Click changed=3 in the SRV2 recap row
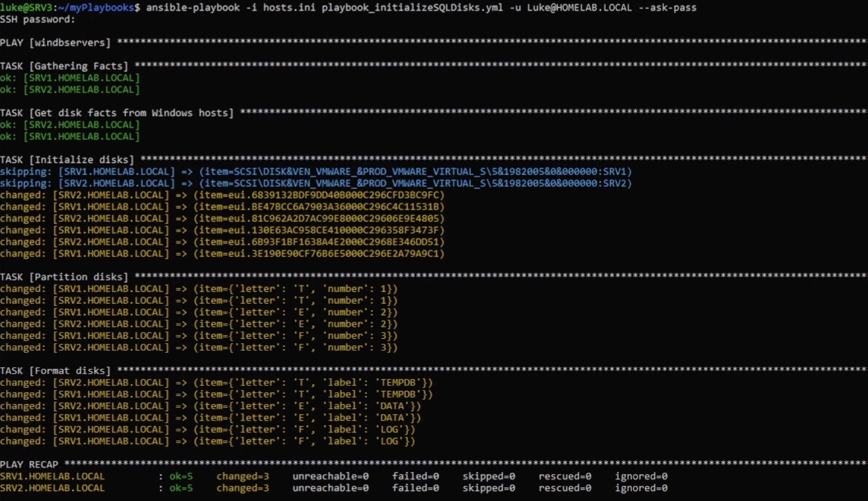868x501 pixels. (243, 488)
